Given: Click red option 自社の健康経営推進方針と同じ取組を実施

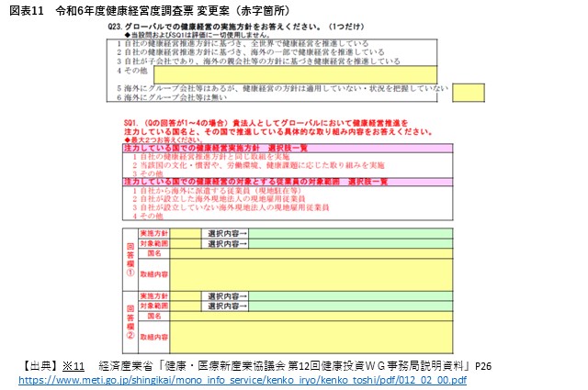Looking at the screenshot, I should [x=210, y=157].
